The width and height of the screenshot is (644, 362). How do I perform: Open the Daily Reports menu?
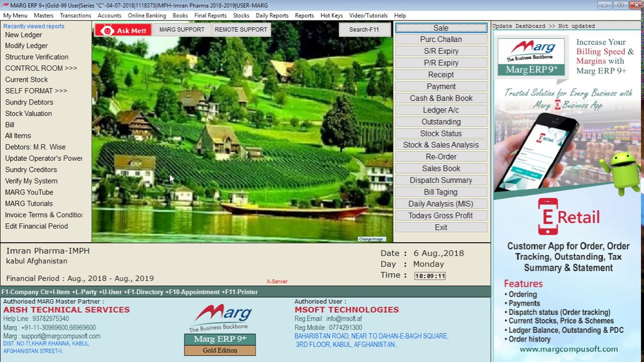[x=272, y=16]
